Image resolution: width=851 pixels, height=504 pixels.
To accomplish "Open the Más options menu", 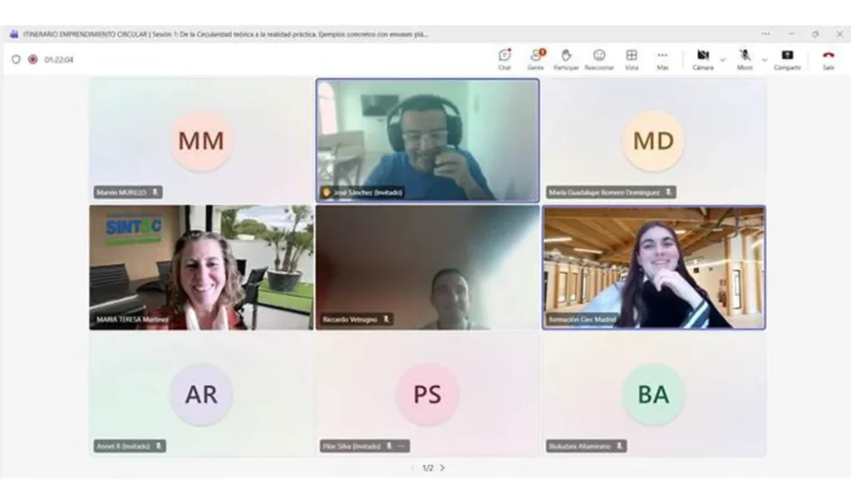I will [662, 58].
